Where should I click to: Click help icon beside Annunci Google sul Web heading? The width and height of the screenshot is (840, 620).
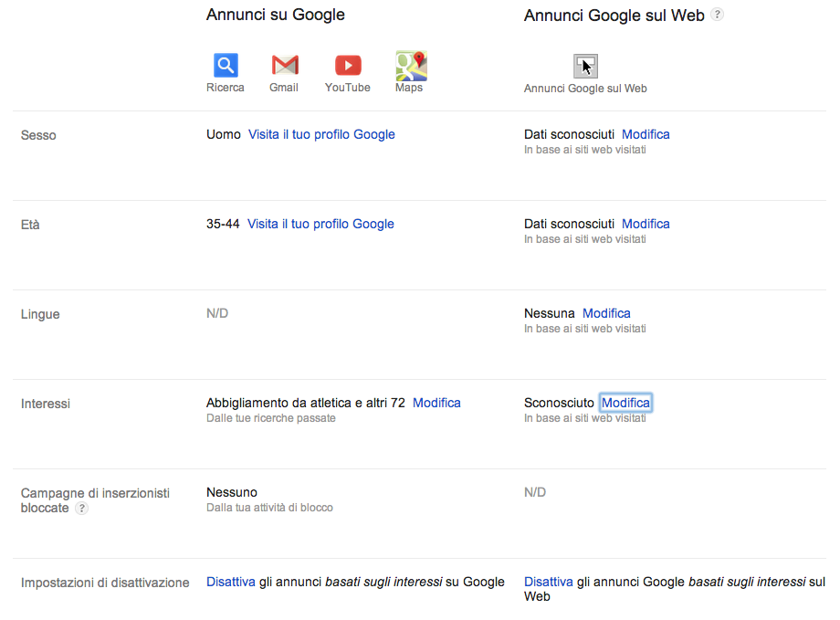[x=718, y=15]
